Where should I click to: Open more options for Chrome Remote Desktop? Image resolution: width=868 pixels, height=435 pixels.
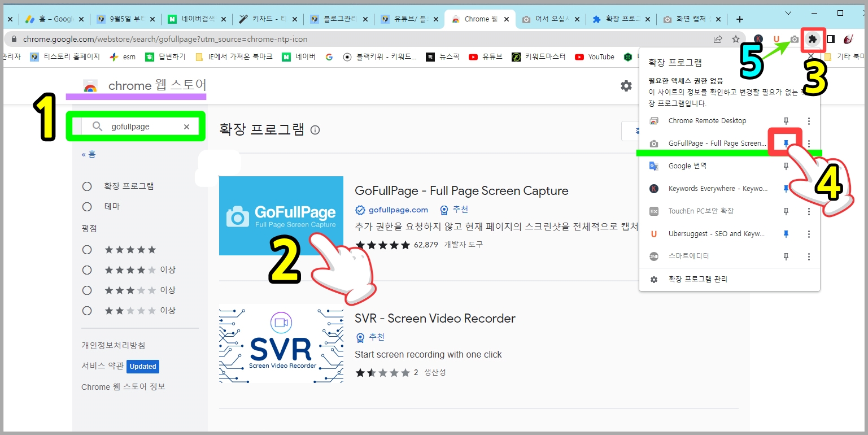pos(809,121)
